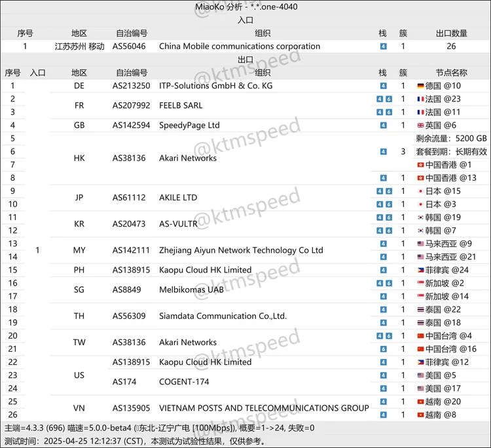Select the Singapore flag next to 新加坡 @2
Image resolution: width=491 pixels, height=448 pixels.
421,283
